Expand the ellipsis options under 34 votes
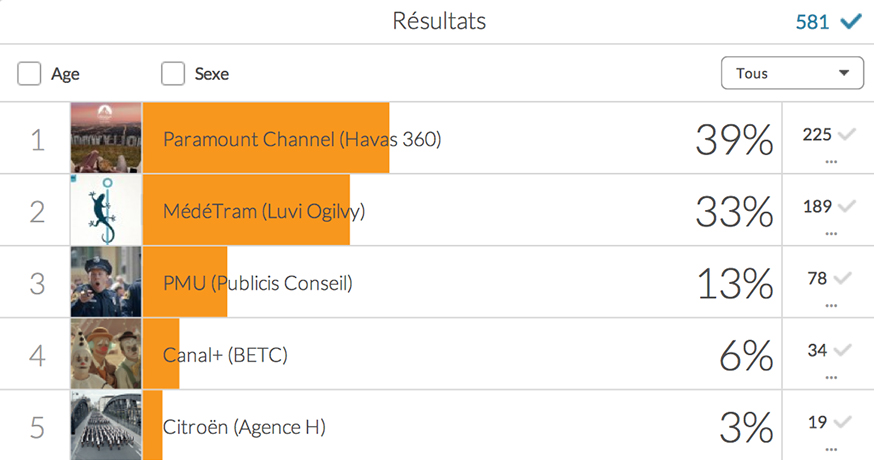The height and width of the screenshot is (460, 874). [831, 377]
